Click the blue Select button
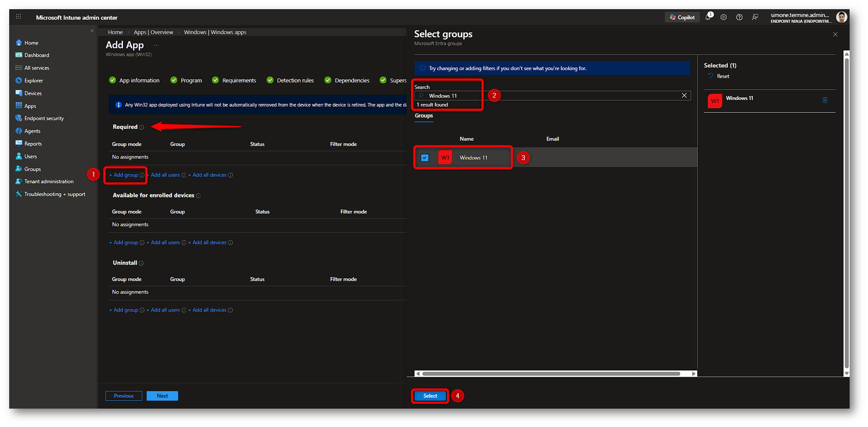 point(430,396)
